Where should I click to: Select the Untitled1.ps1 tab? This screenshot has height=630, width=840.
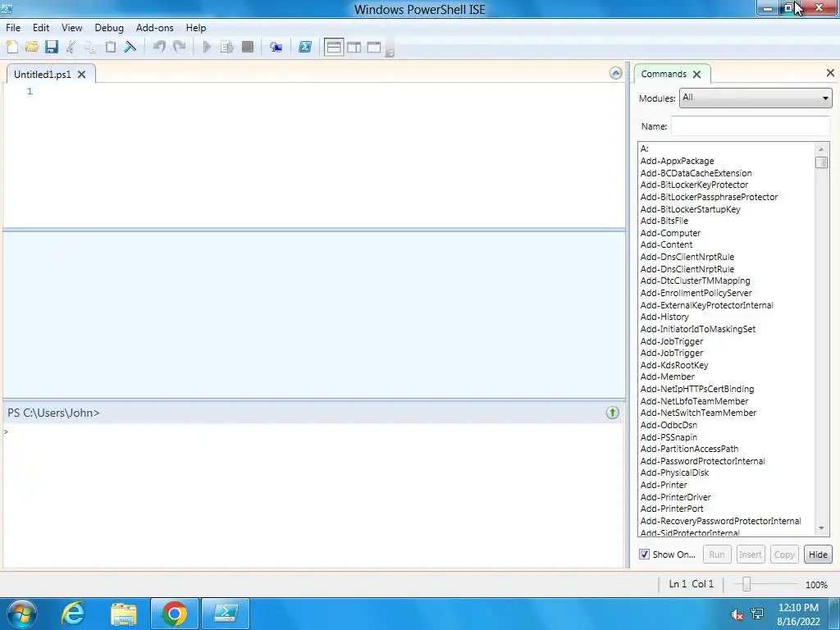(x=43, y=75)
